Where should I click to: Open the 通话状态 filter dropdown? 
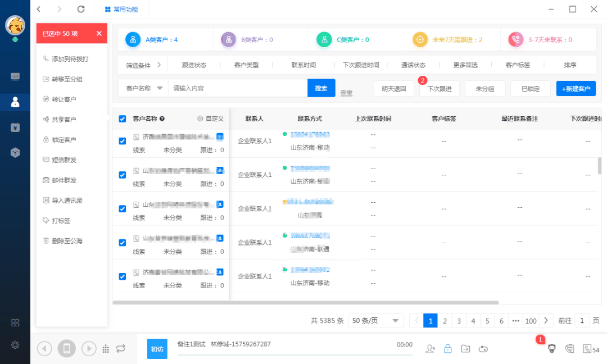coord(413,65)
